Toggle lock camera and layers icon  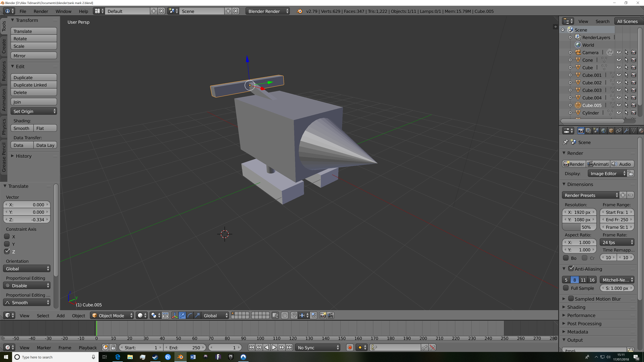click(x=275, y=316)
